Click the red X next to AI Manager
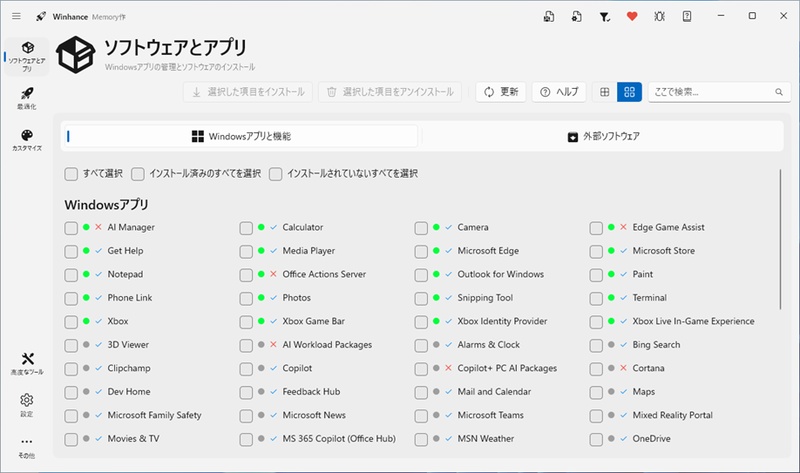Viewport: 800px width, 473px height. point(98,227)
